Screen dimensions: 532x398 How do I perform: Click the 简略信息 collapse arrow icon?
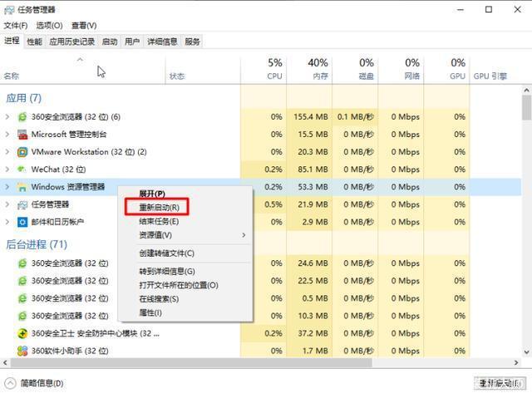click(x=10, y=383)
